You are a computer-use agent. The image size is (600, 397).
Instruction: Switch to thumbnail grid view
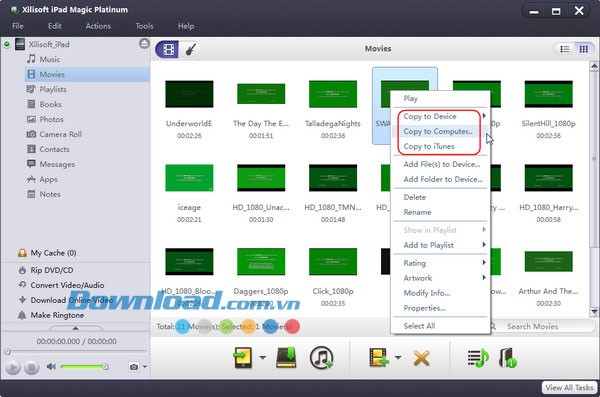[584, 49]
